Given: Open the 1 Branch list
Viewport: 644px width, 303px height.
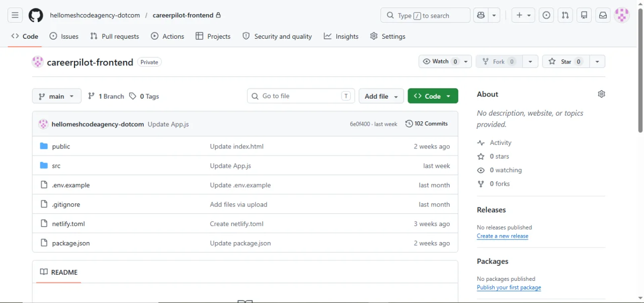Looking at the screenshot, I should (106, 96).
